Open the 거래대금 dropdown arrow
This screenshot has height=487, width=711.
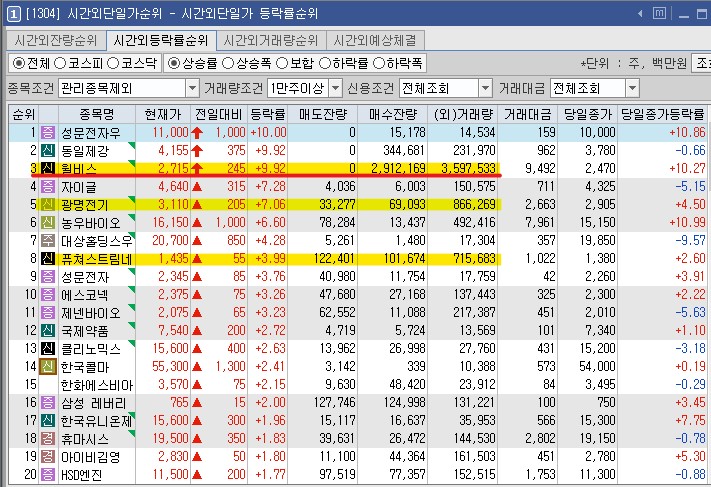[x=632, y=88]
